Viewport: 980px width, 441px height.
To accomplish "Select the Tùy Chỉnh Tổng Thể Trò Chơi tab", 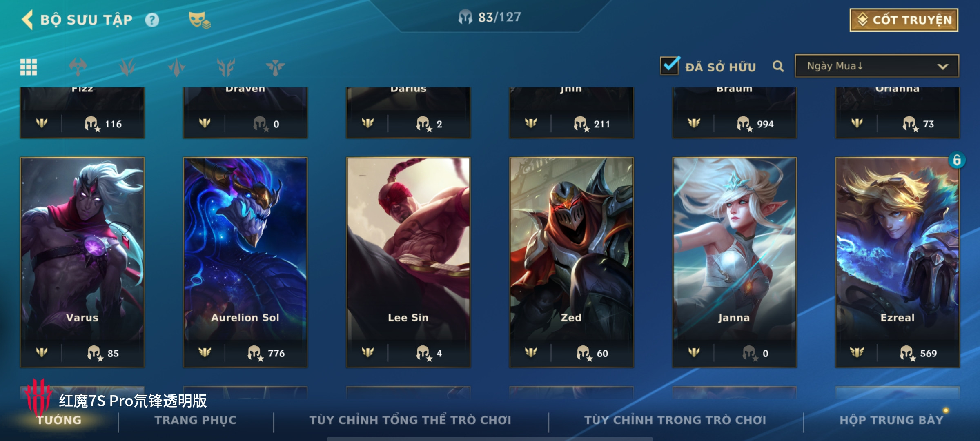I will point(410,420).
